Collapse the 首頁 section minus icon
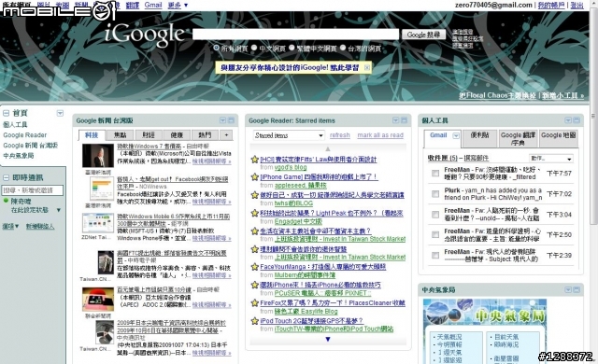This screenshot has height=364, width=598. [7, 113]
